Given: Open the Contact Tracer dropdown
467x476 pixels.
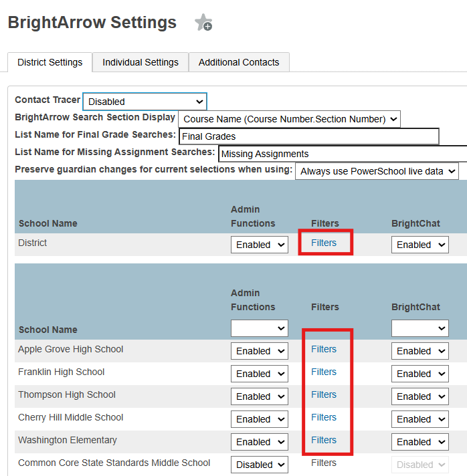Looking at the screenshot, I should coord(145,102).
